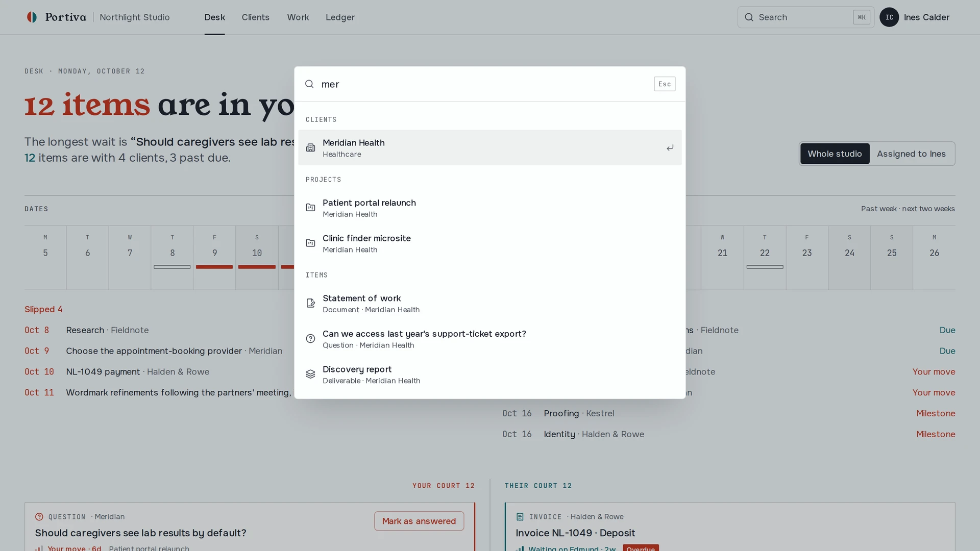Click the folder icon for Clinic finder microsite

pos(310,243)
